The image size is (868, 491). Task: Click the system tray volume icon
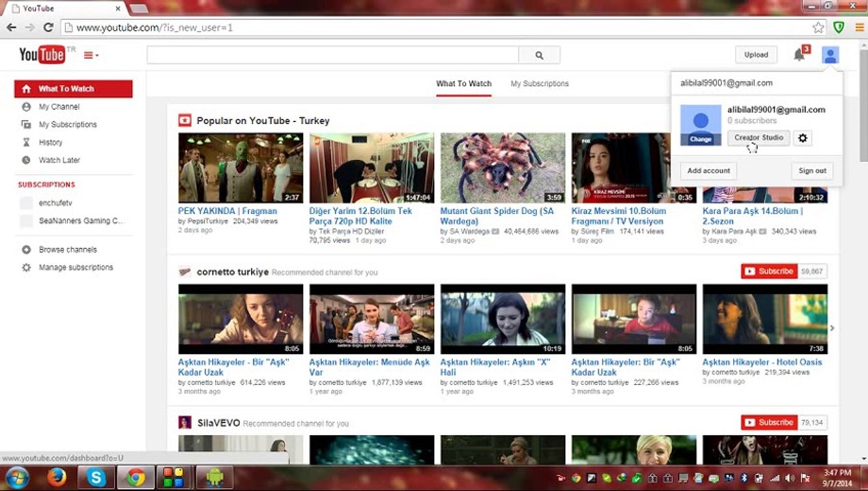(x=789, y=477)
